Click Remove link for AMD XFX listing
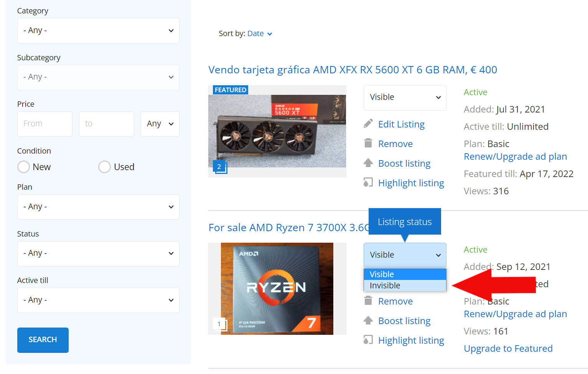The image size is (588, 374). (395, 144)
